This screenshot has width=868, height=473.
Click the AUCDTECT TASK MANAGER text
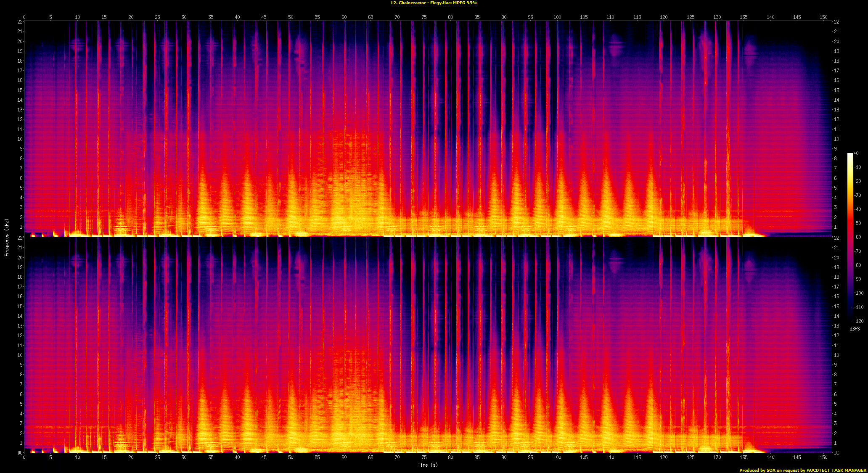836,470
